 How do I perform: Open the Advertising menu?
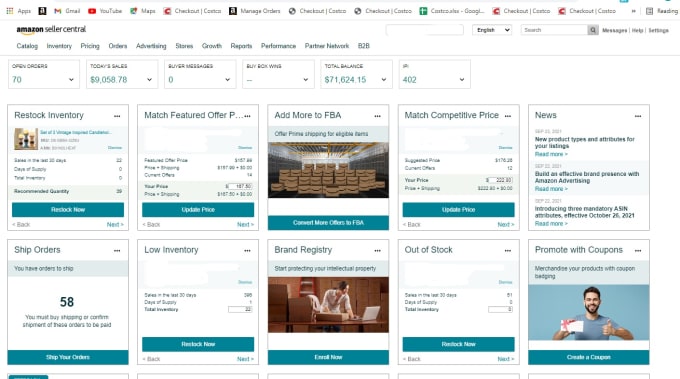151,46
